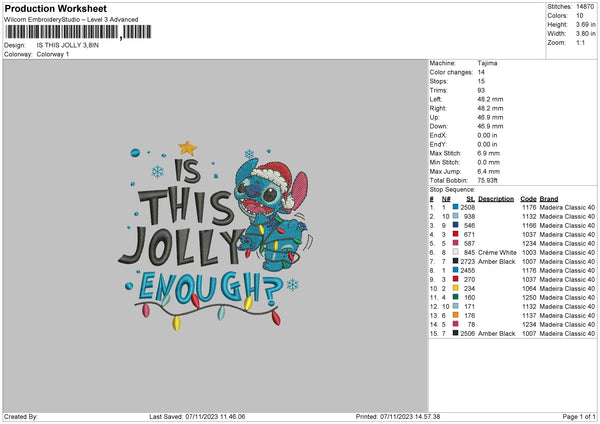Click the light blue swatch in stop row 12
The width and height of the screenshot is (600, 424).
pyautogui.click(x=455, y=306)
